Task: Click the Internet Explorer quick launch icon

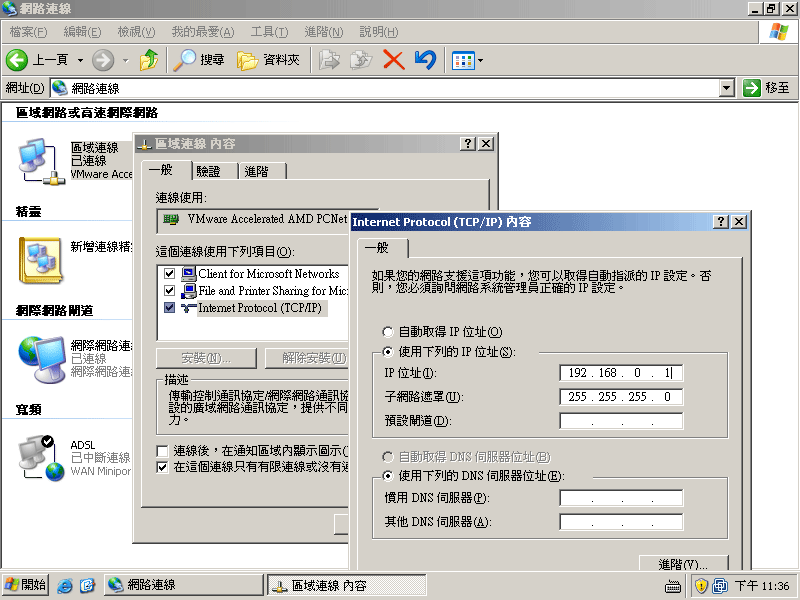Action: 65,585
